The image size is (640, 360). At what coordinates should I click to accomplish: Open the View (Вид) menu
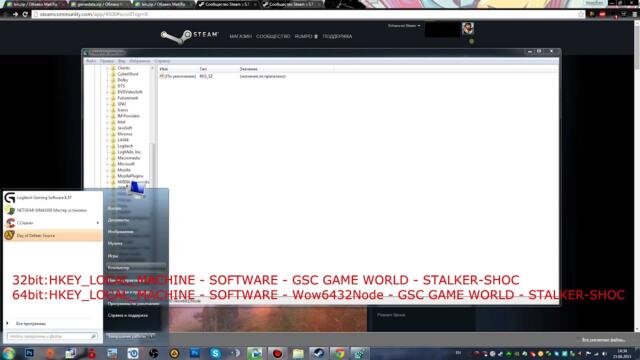[122, 61]
